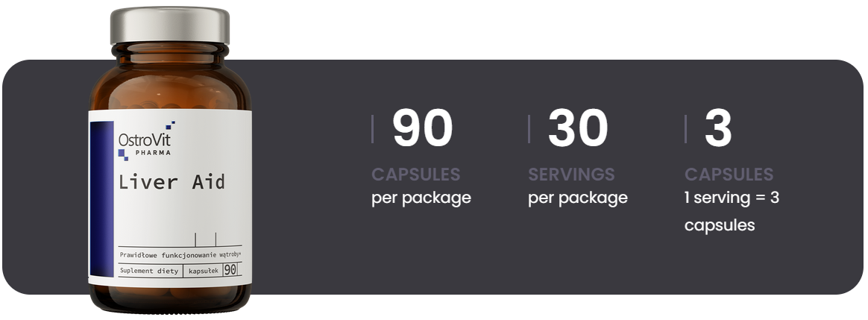This screenshot has height=320, width=868.
Task: Click the '1 serving = 3 capsules' text
Action: click(732, 211)
